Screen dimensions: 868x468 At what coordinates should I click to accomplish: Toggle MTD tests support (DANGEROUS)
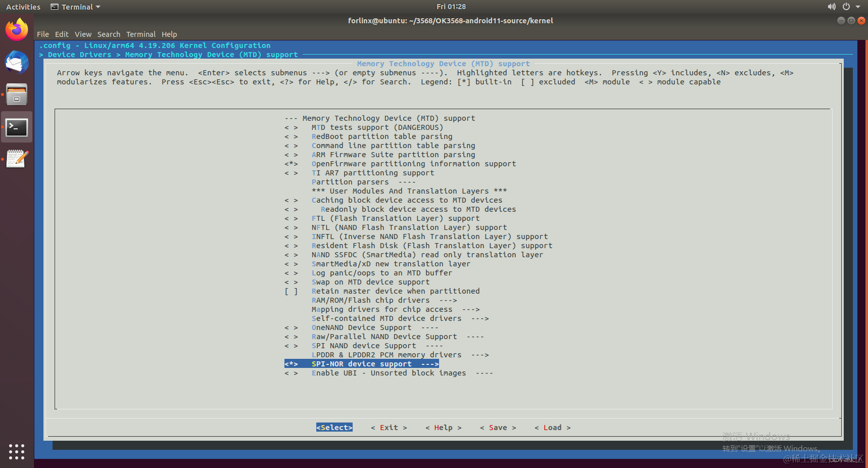click(364, 127)
